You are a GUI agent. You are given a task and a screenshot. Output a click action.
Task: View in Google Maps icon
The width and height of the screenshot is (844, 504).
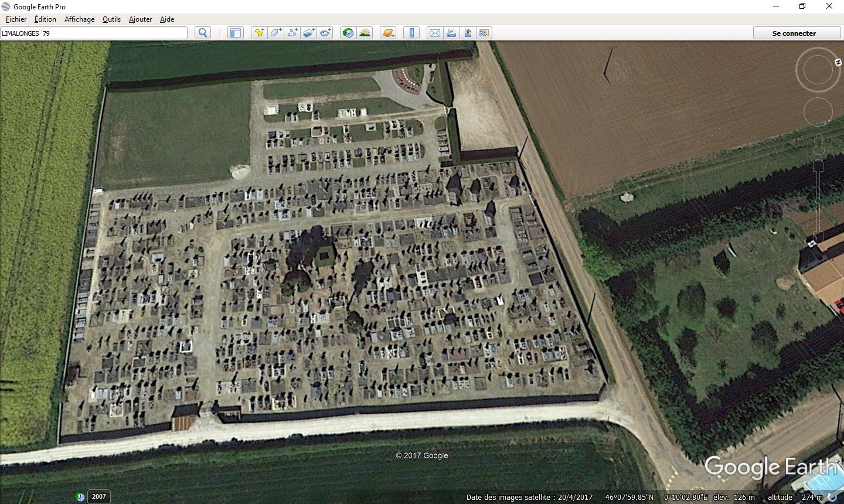[x=484, y=33]
